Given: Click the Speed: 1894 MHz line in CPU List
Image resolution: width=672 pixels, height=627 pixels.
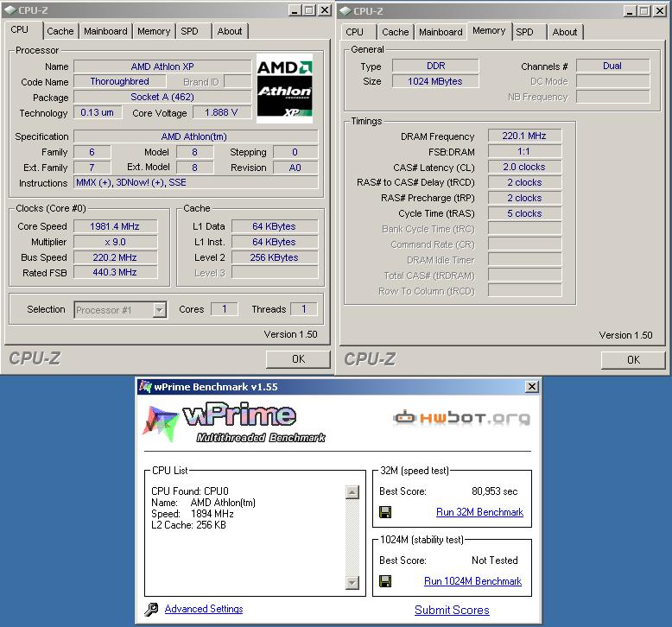Looking at the screenshot, I should 193,513.
